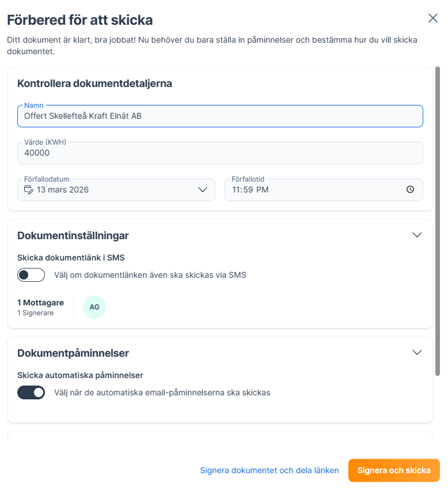Click the Namn input field
The height and width of the screenshot is (491, 448).
[x=220, y=116]
